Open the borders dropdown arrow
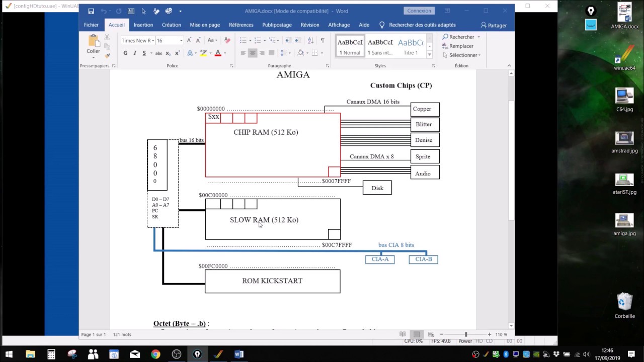Viewport: 644px width, 362px height. pyautogui.click(x=322, y=53)
